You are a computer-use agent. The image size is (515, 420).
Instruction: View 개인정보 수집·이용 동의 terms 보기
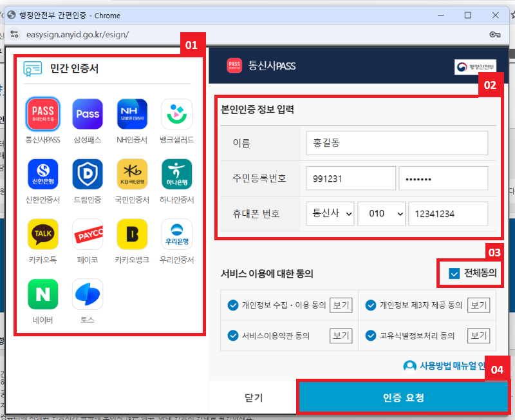tap(341, 305)
